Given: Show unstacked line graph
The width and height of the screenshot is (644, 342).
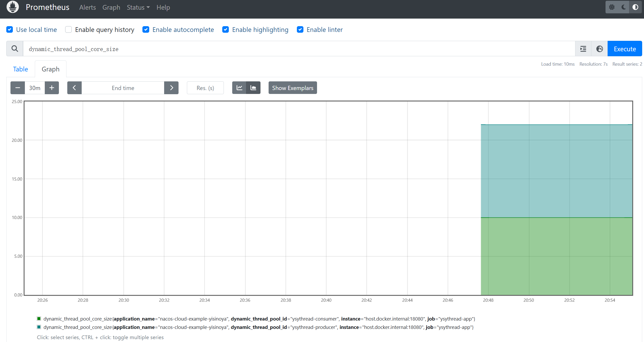Looking at the screenshot, I should click(239, 88).
